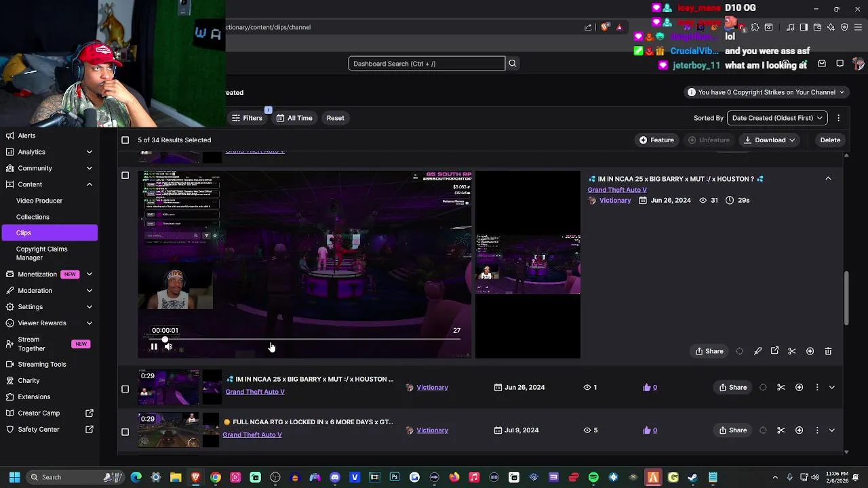This screenshot has width=868, height=488.
Task: Reset the clip filters
Action: pos(335,118)
